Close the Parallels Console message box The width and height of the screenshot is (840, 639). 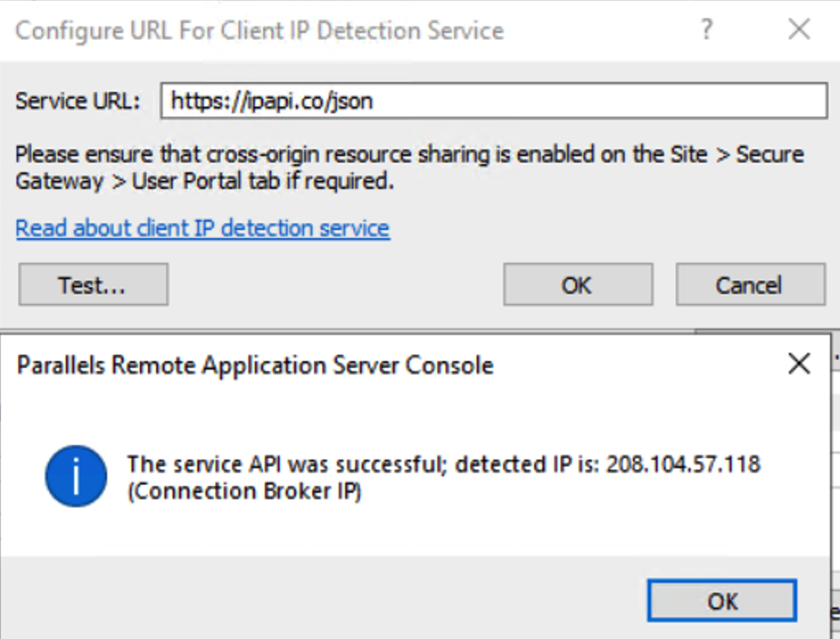coord(799,364)
